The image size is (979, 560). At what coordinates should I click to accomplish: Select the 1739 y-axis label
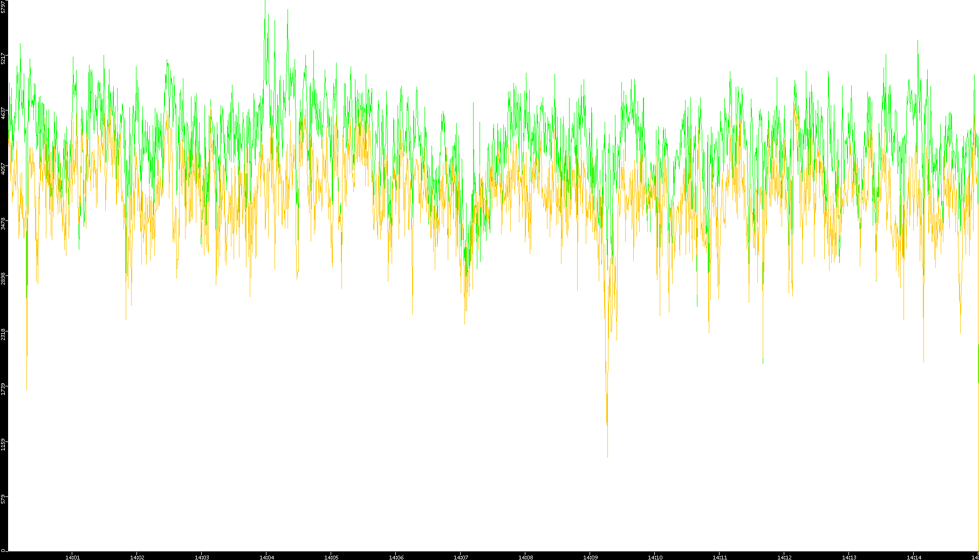click(3, 389)
